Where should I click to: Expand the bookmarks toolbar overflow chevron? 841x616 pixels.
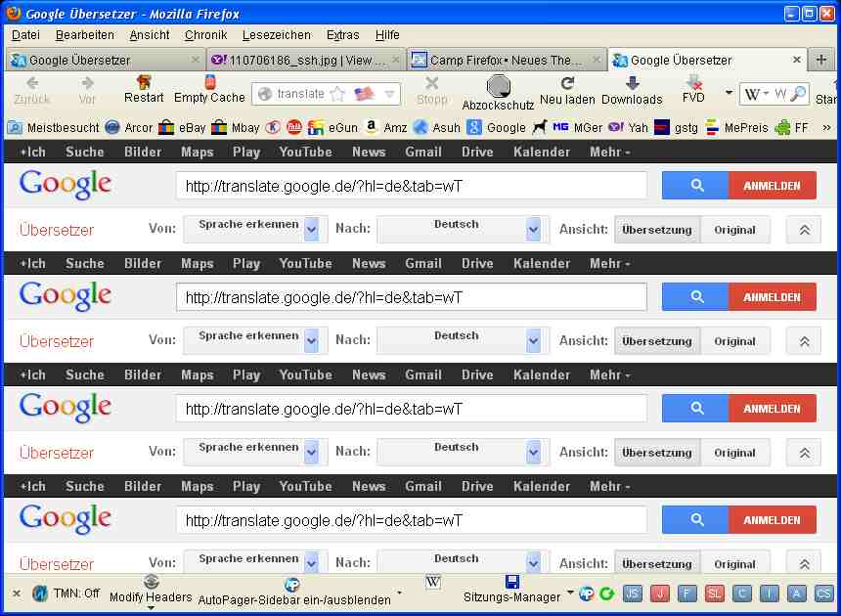[826, 127]
